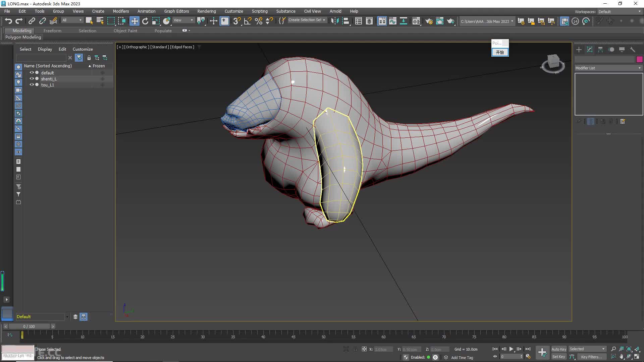Screen dimensions: 644x362
Task: Click the Zoom magnifier viewport control
Action: click(613, 349)
